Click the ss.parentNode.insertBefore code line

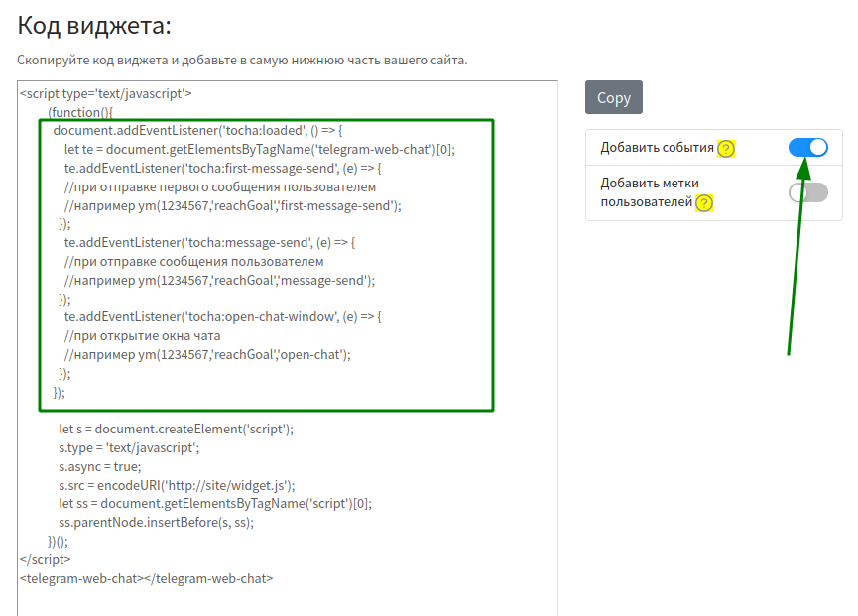(156, 522)
